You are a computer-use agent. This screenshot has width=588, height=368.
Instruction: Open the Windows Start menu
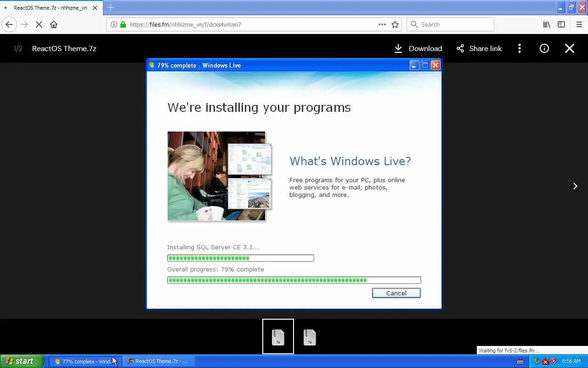(x=22, y=361)
